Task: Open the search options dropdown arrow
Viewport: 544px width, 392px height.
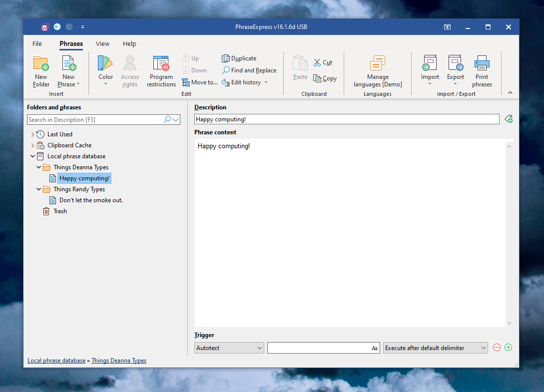Action: click(x=176, y=120)
